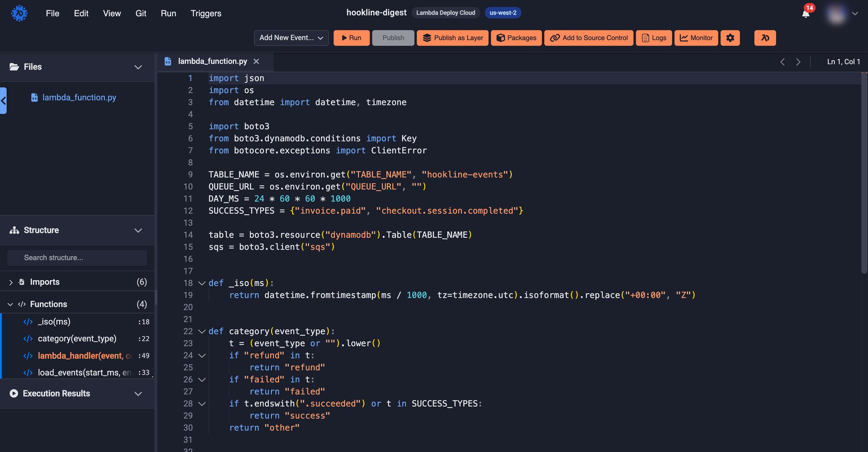Click the grey Publish button
Image resolution: width=868 pixels, height=452 pixels.
pos(393,38)
